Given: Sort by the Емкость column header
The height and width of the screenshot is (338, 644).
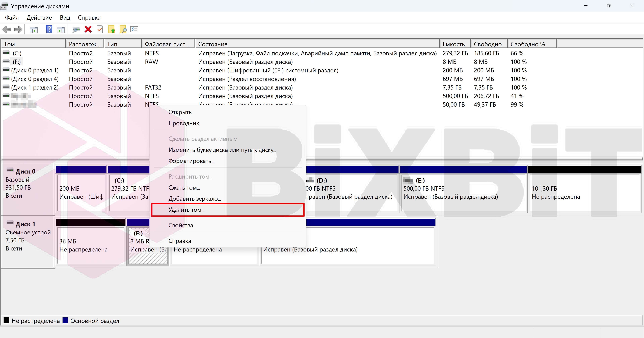Looking at the screenshot, I should click(455, 44).
